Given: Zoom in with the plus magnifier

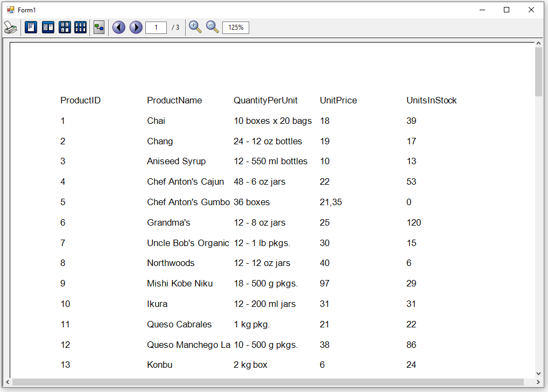Looking at the screenshot, I should point(195,27).
